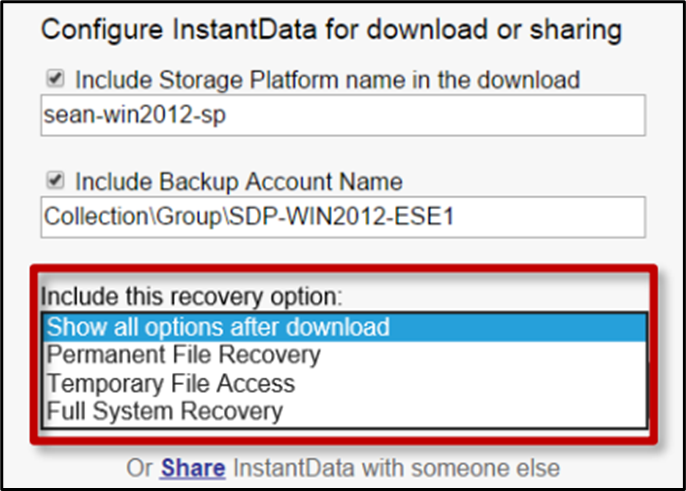
Task: Click the word 'Or' before Share
Action: point(139,468)
